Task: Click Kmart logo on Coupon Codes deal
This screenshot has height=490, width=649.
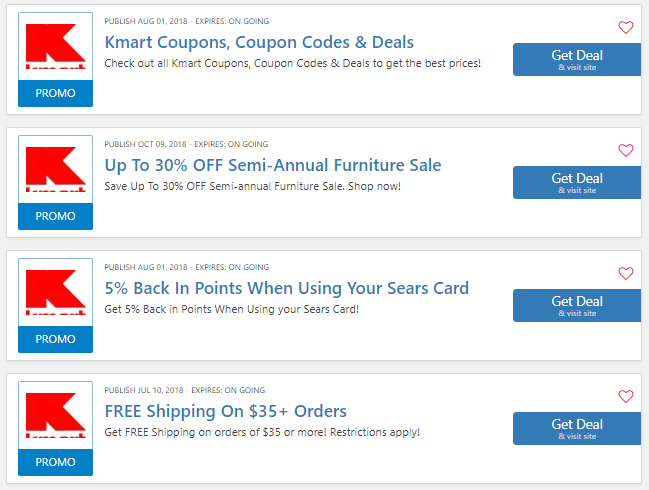Action: 55,46
